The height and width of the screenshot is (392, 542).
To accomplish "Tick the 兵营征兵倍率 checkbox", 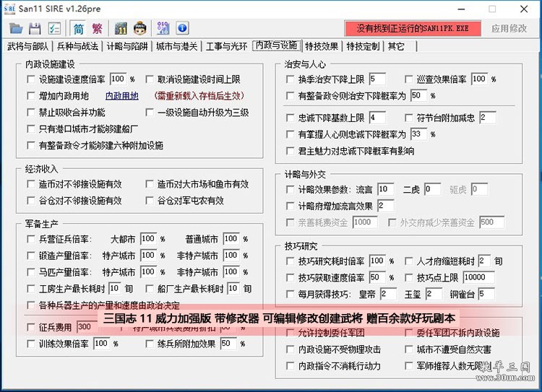I will [31, 239].
